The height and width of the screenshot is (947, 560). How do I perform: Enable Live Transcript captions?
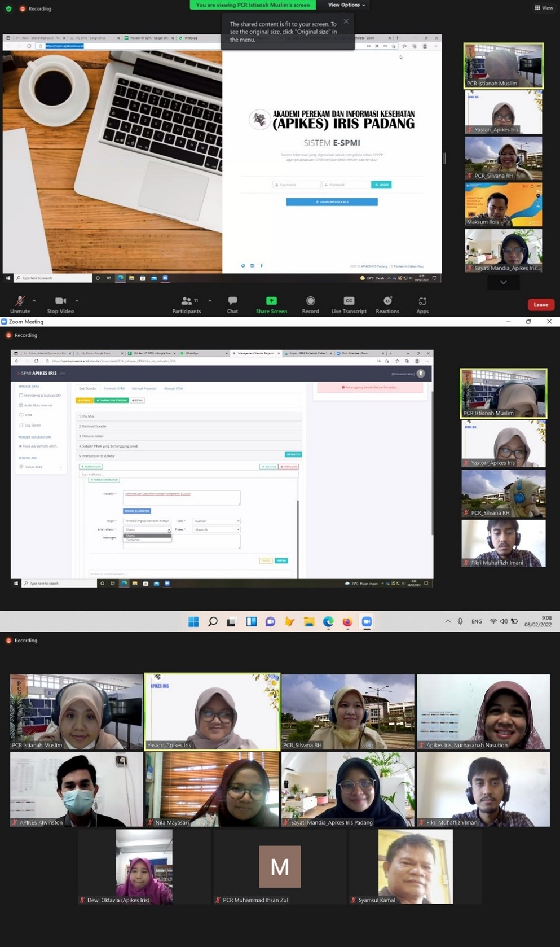(x=349, y=305)
